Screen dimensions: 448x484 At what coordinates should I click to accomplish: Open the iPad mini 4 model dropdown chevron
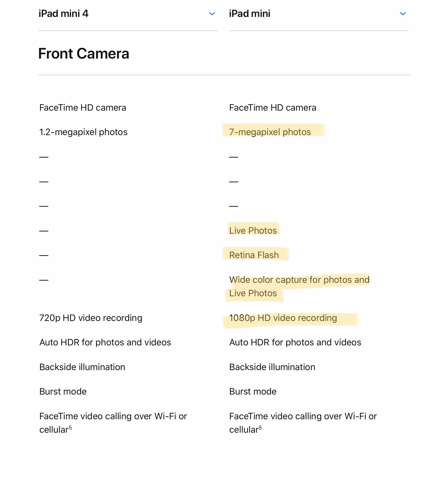coord(212,14)
